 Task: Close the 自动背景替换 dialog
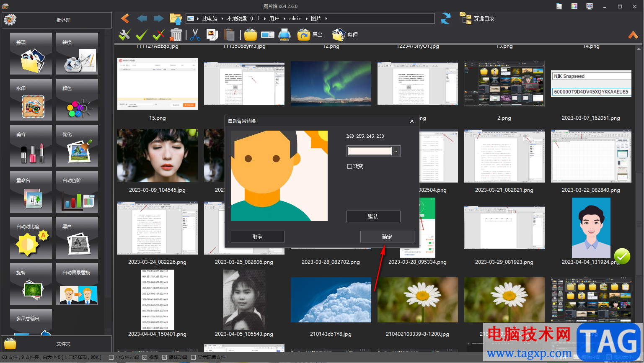pos(412,121)
